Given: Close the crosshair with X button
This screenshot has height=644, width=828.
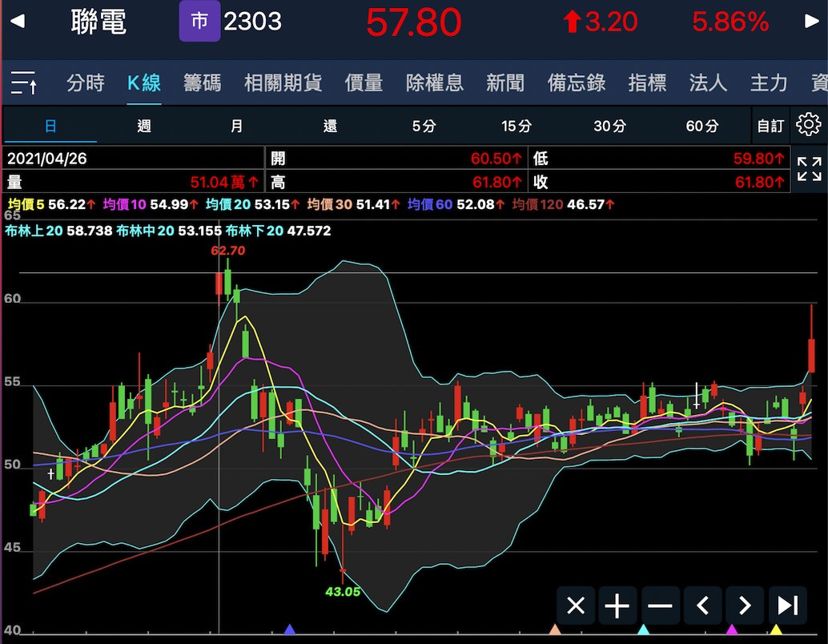Looking at the screenshot, I should [x=575, y=606].
